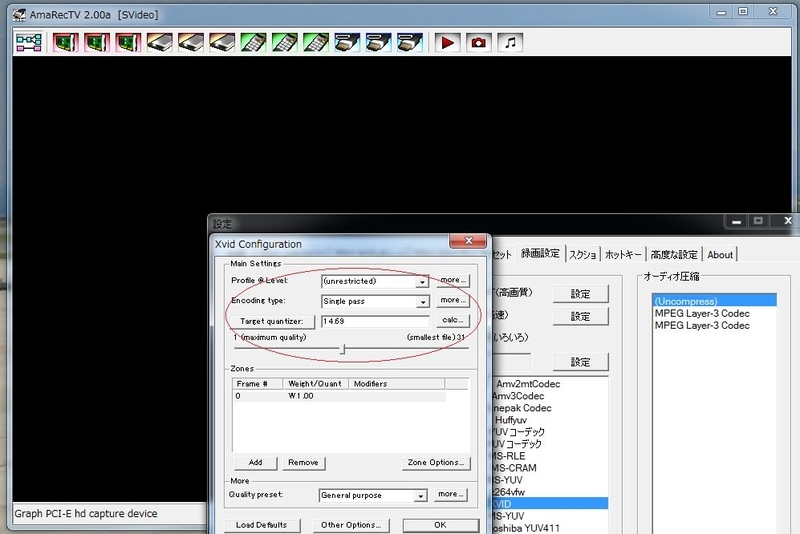800x534 pixels.
Task: Click more... next to Profile @ Level
Action: [x=453, y=280]
